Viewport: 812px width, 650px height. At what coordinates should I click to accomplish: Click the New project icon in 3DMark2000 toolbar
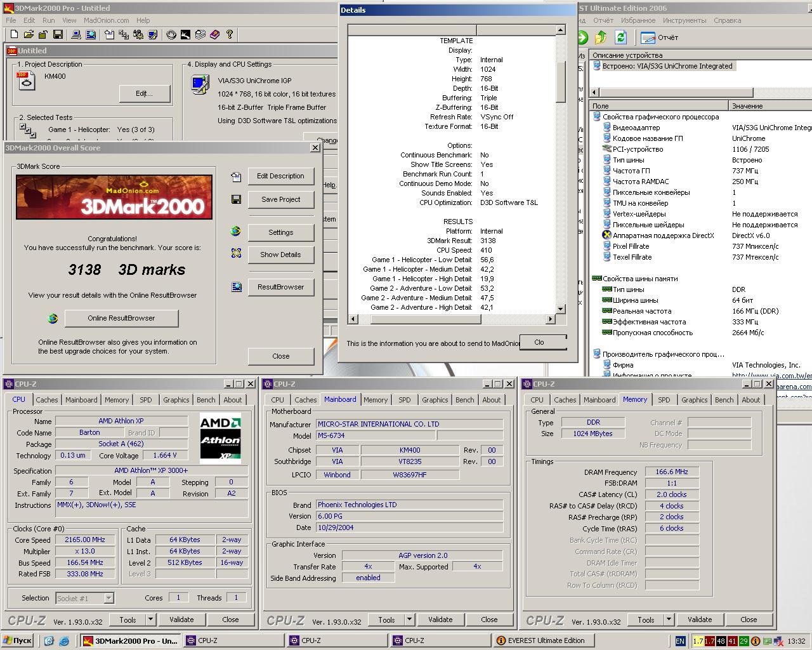pos(14,35)
